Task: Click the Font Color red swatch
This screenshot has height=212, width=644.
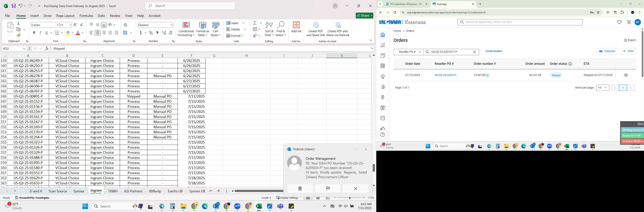Action: 78,33
